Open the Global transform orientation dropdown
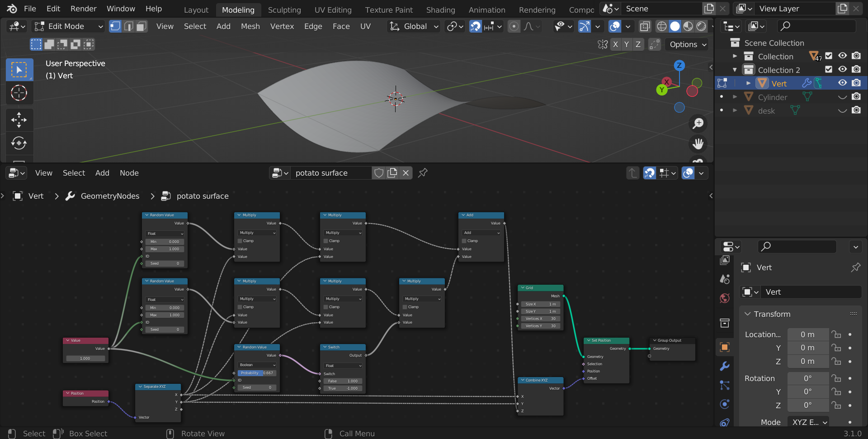The width and height of the screenshot is (868, 439). click(x=414, y=27)
